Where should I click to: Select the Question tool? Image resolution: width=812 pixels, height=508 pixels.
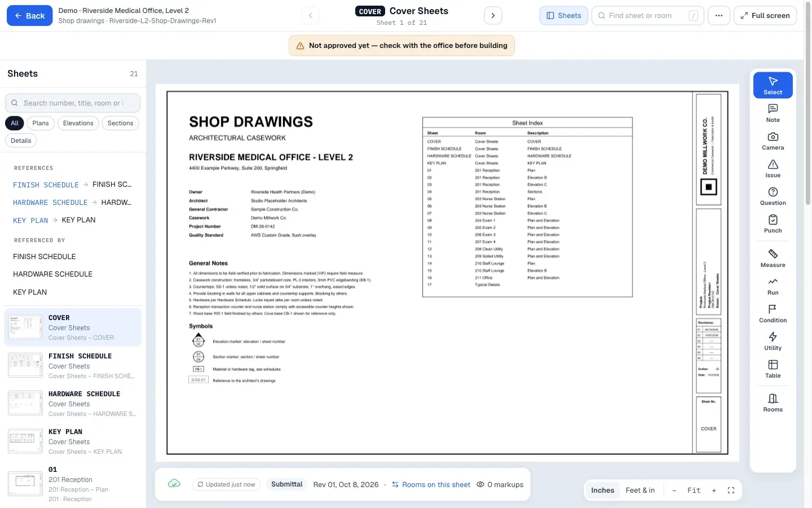click(x=773, y=196)
